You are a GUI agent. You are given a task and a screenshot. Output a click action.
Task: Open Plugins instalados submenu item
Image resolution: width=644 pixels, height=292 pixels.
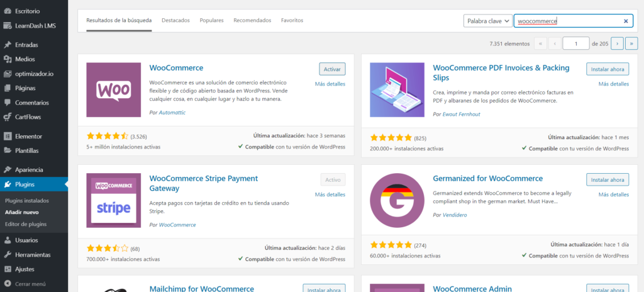(27, 201)
